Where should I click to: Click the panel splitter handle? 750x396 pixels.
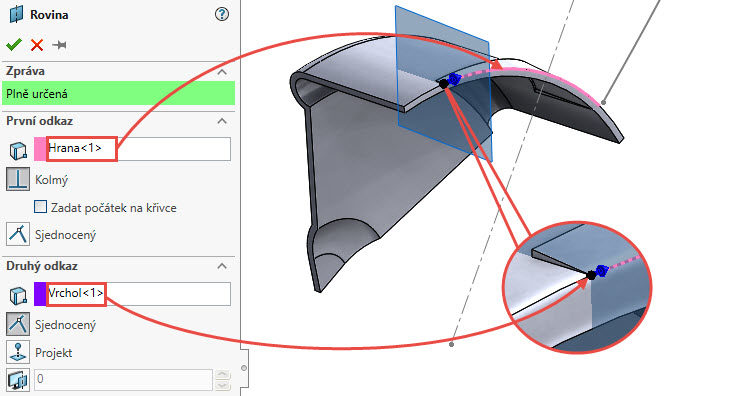(244, 368)
